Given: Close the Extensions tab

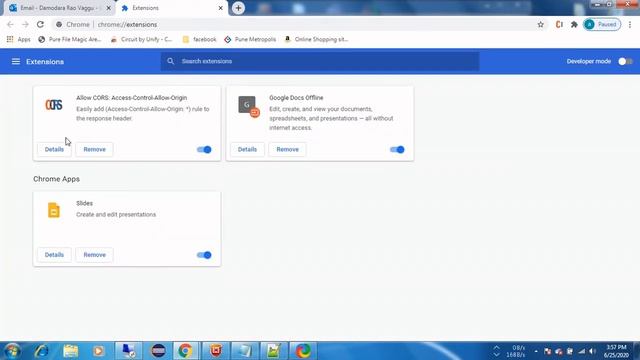Looking at the screenshot, I should pyautogui.click(x=220, y=8).
